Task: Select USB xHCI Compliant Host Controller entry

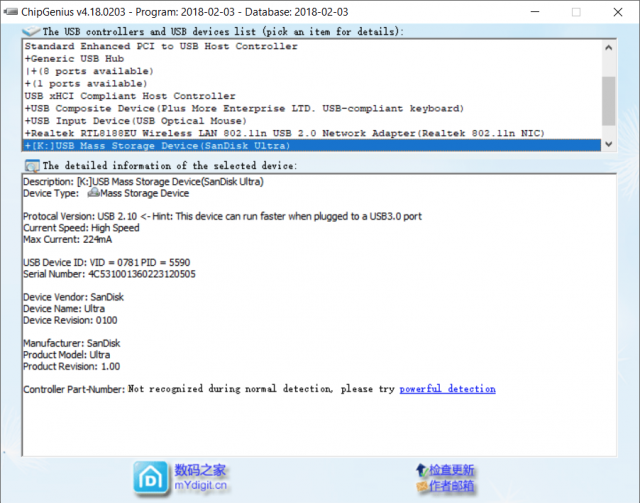Action: [130, 96]
